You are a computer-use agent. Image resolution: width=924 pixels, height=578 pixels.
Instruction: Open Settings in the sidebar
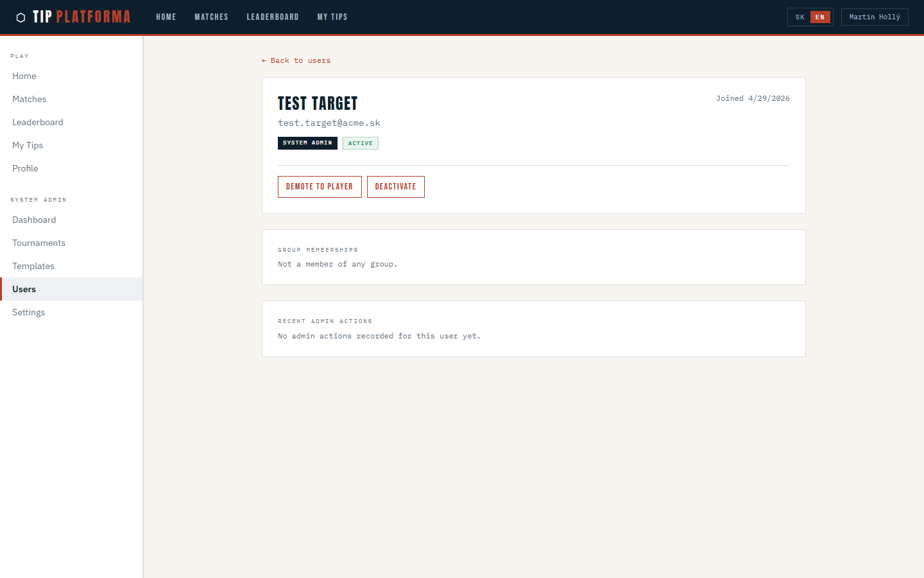29,312
